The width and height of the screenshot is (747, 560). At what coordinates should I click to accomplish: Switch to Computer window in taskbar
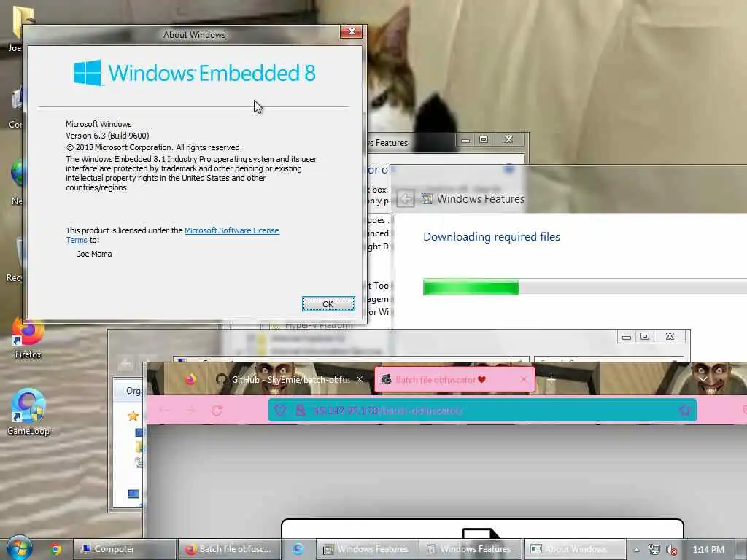click(125, 549)
